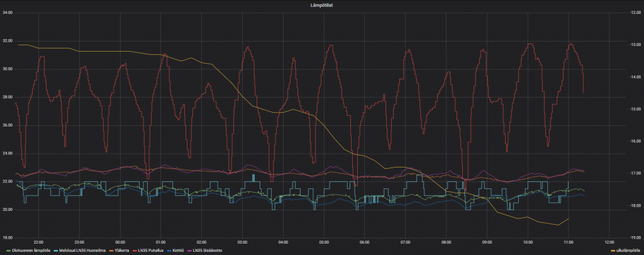Click the orange Yläkerta color swatch
644x255 pixels.
[111, 251]
